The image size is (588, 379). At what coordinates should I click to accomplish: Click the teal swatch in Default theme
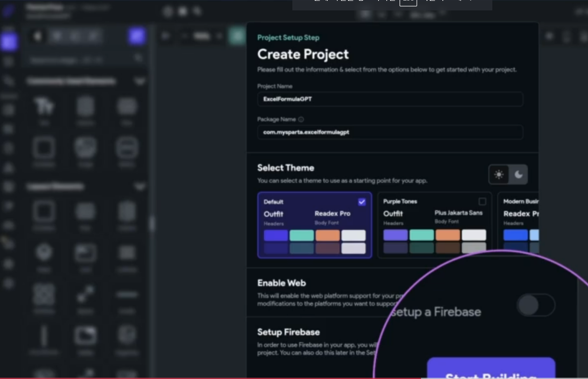pos(302,235)
